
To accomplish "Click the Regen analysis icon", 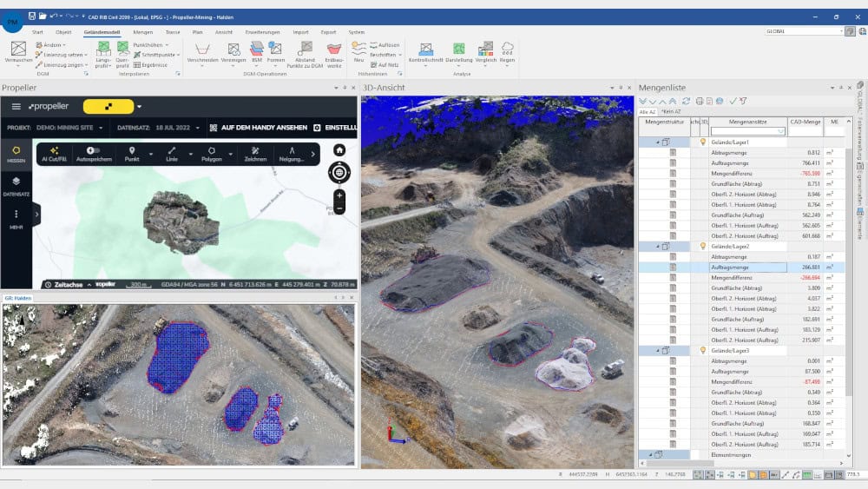I will [507, 49].
